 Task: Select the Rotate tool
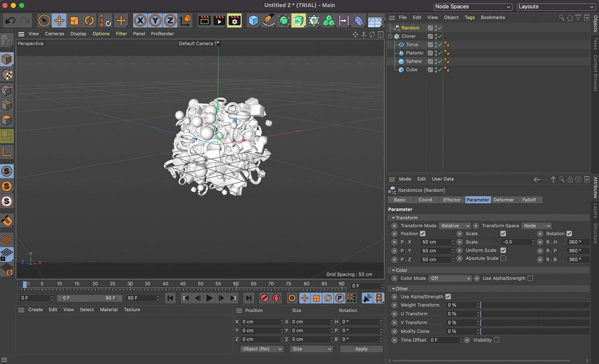point(89,21)
